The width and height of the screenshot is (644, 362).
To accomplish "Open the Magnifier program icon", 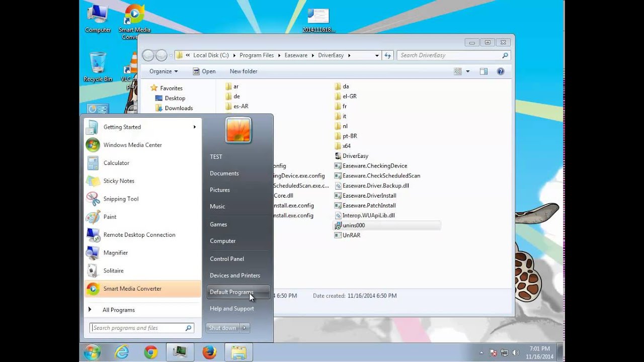I will (x=93, y=253).
